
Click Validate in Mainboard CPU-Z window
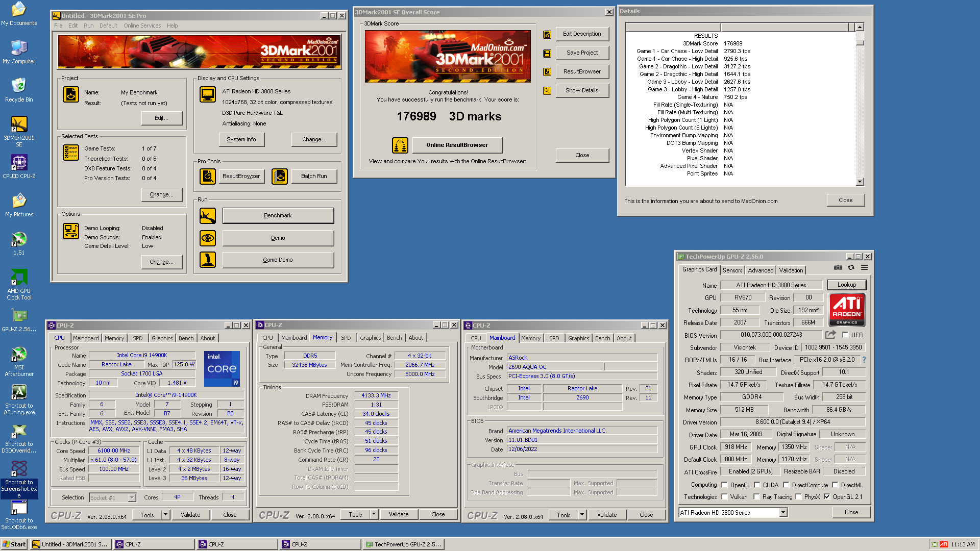tap(607, 515)
